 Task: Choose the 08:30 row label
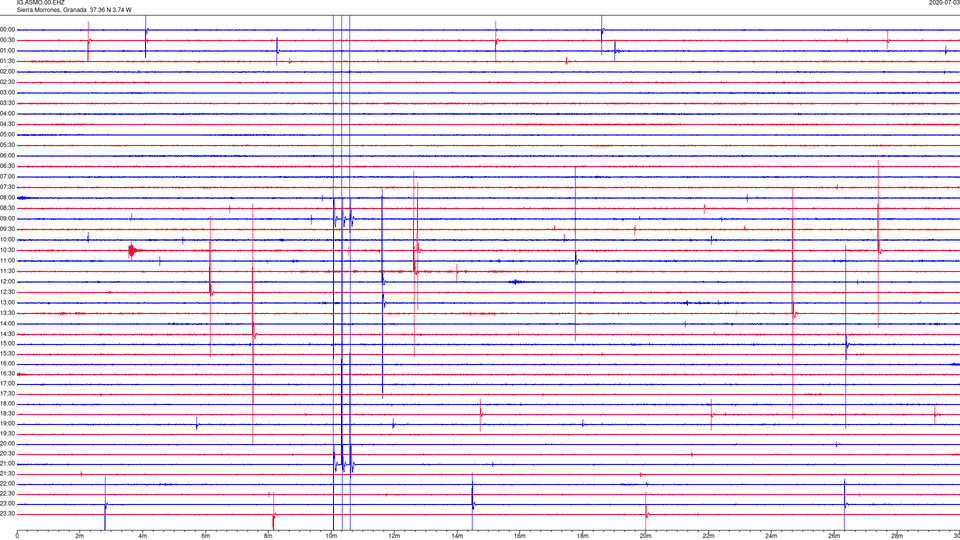coord(7,208)
